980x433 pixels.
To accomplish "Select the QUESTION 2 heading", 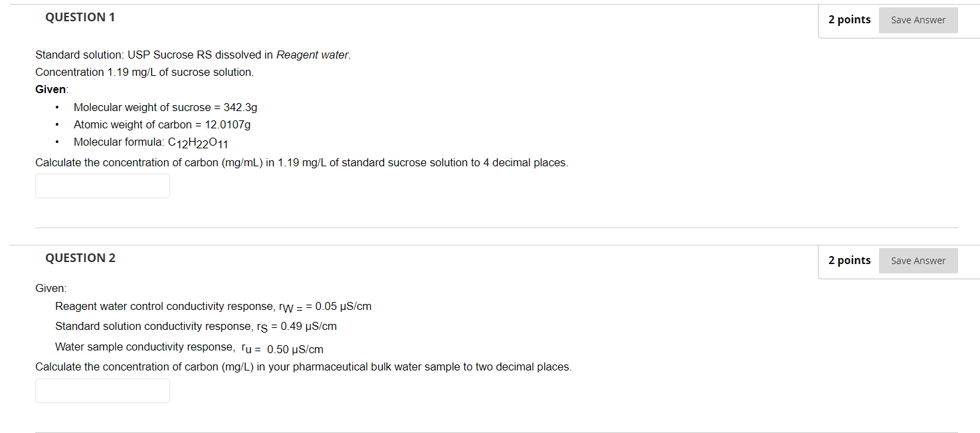I will point(80,257).
